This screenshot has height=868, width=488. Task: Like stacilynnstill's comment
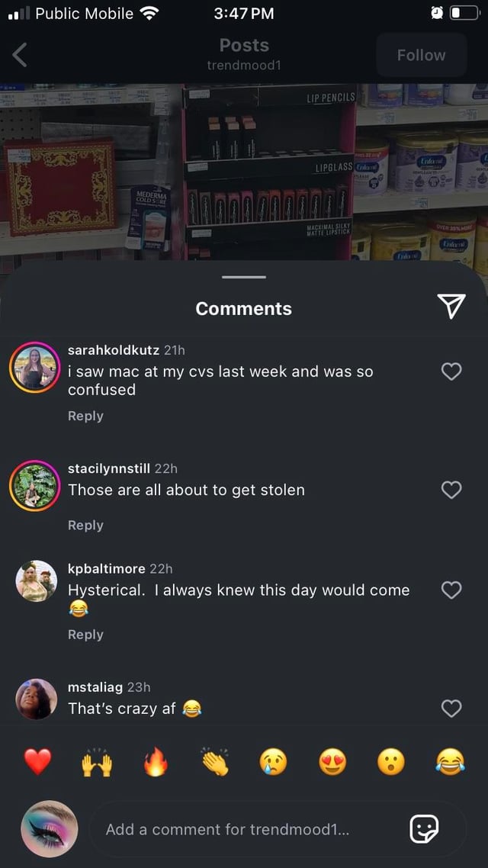(x=451, y=490)
